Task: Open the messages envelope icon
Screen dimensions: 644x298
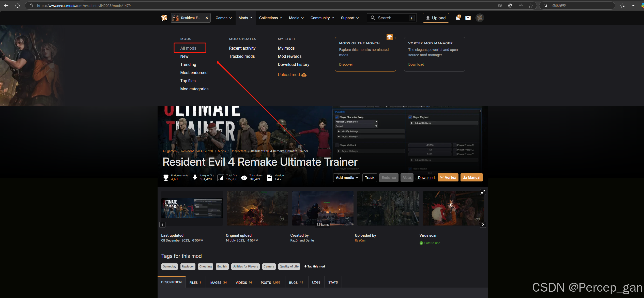Action: click(x=468, y=18)
